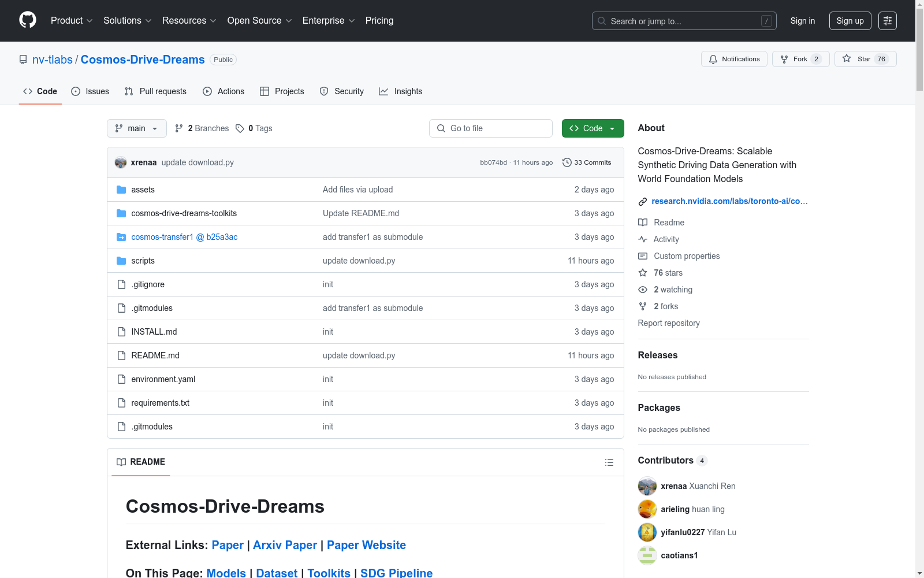Click the file icon beside requirements.txt
The image size is (924, 578).
[121, 403]
